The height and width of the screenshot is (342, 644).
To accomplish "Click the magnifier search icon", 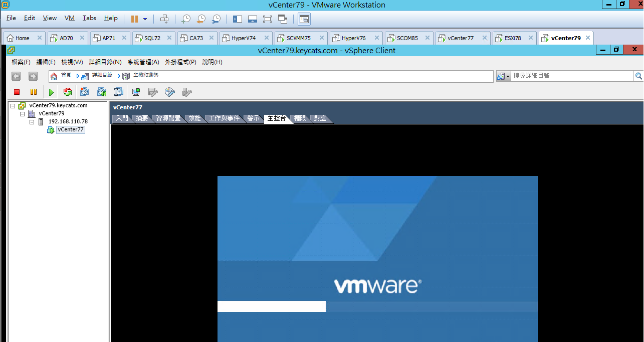I will pos(638,76).
